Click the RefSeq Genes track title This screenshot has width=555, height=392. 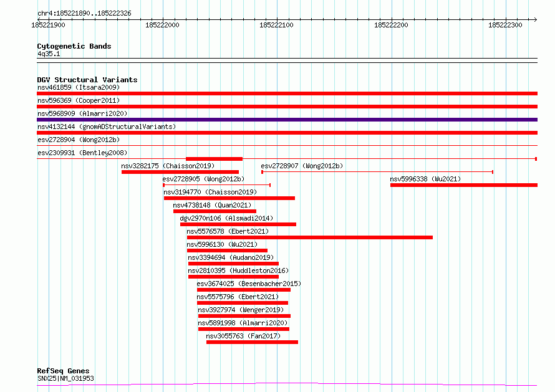(x=63, y=371)
